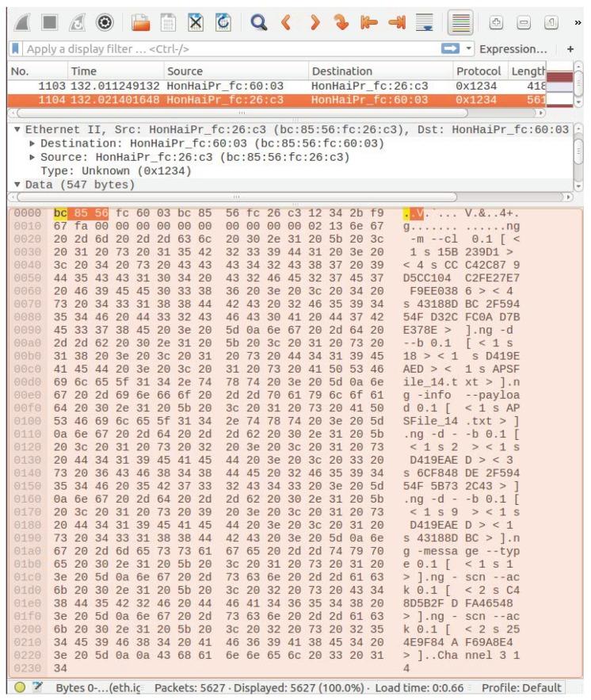Toggle packet list colorization

tap(460, 22)
